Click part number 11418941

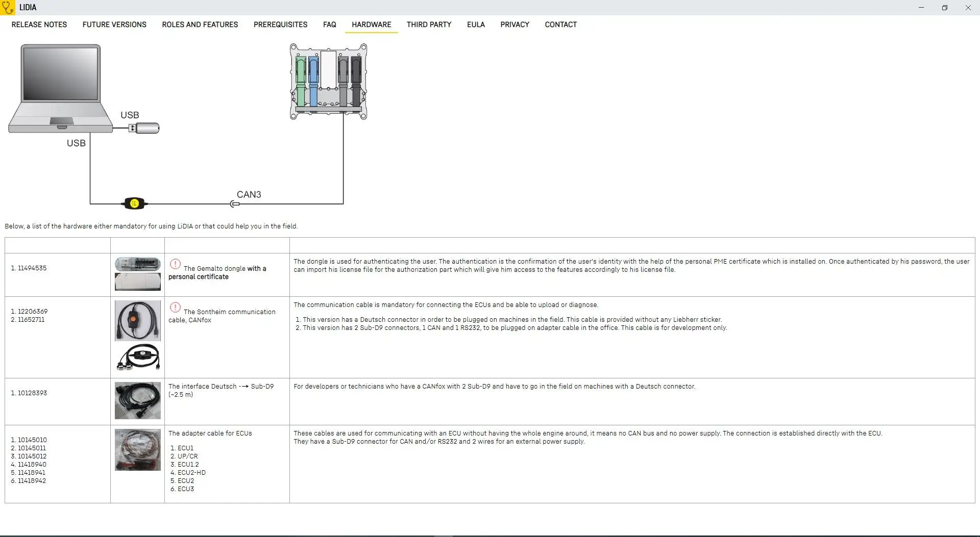[32, 473]
